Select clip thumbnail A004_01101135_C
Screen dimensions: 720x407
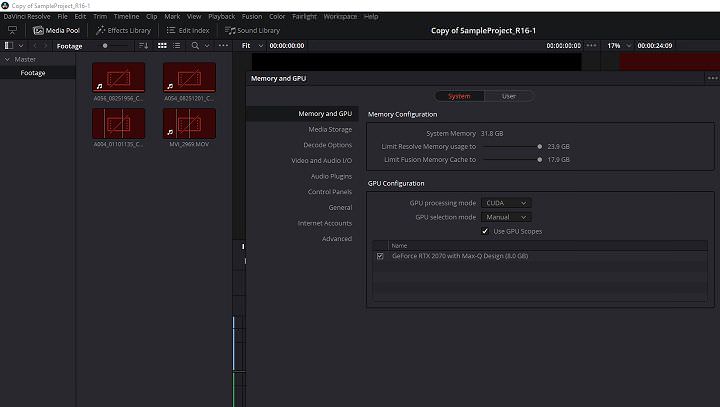tap(118, 123)
